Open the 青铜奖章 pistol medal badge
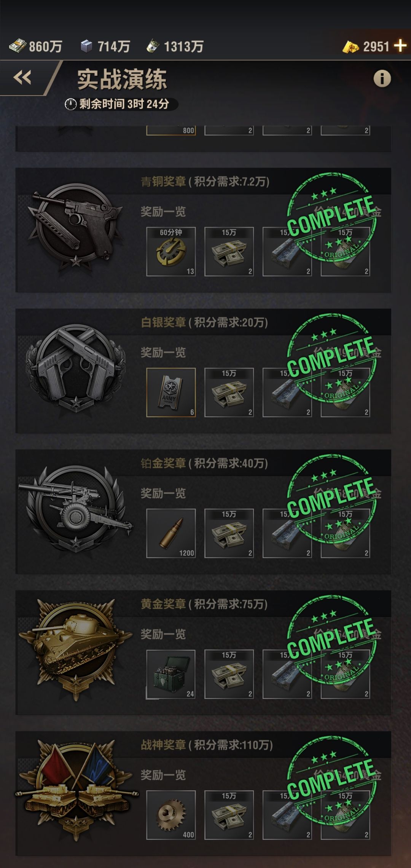This screenshot has width=411, height=868. 76,227
